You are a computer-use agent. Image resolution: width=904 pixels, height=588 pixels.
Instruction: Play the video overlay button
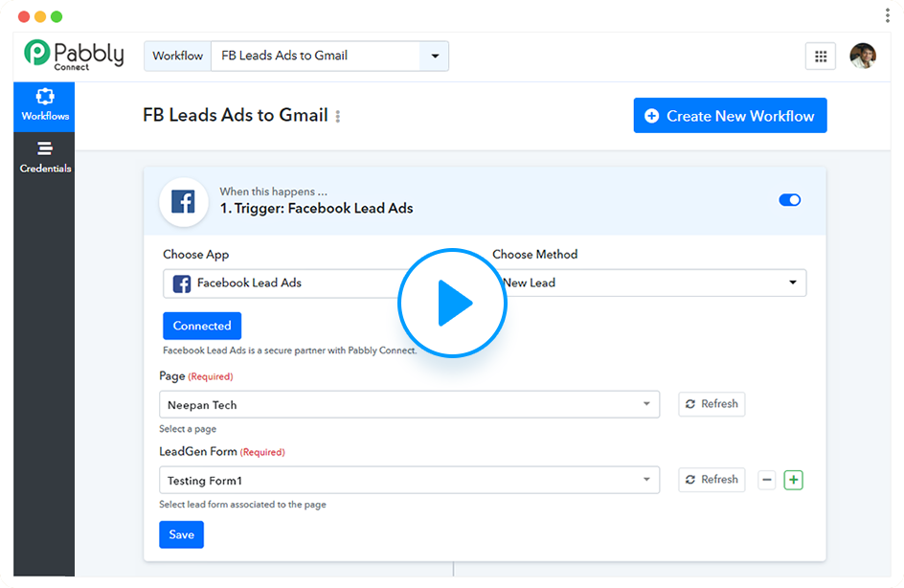tap(452, 304)
